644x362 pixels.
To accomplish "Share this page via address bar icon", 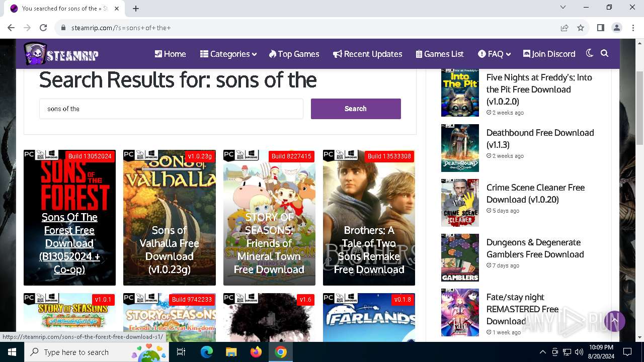I will (565, 28).
